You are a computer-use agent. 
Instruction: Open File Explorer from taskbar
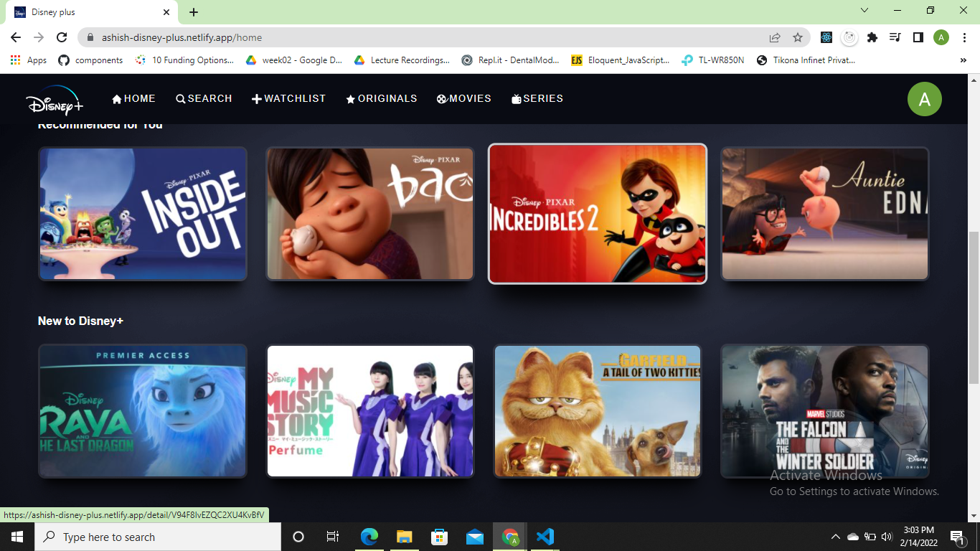pos(404,537)
